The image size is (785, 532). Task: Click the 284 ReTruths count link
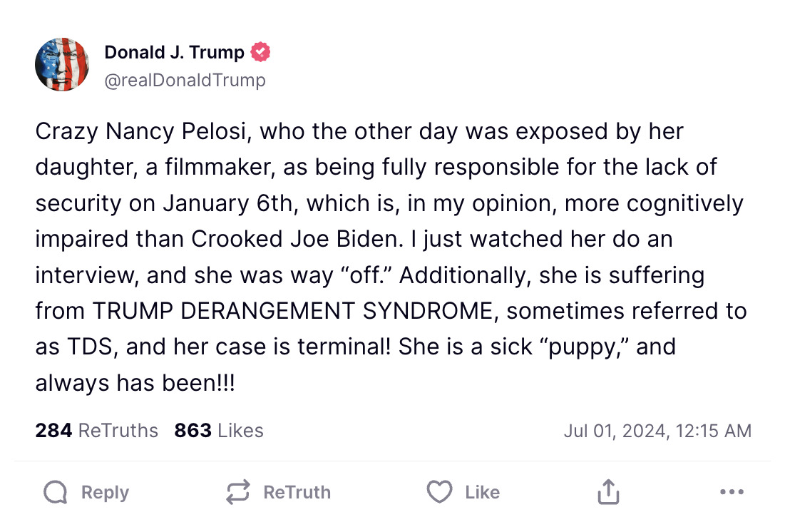coord(97,430)
